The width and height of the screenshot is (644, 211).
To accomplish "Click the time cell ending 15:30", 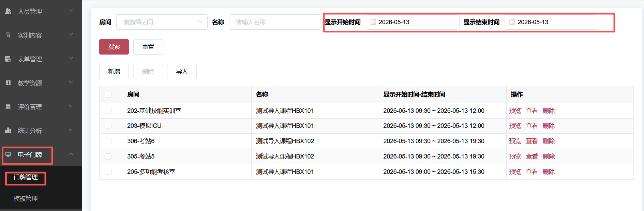I will coord(443,172).
